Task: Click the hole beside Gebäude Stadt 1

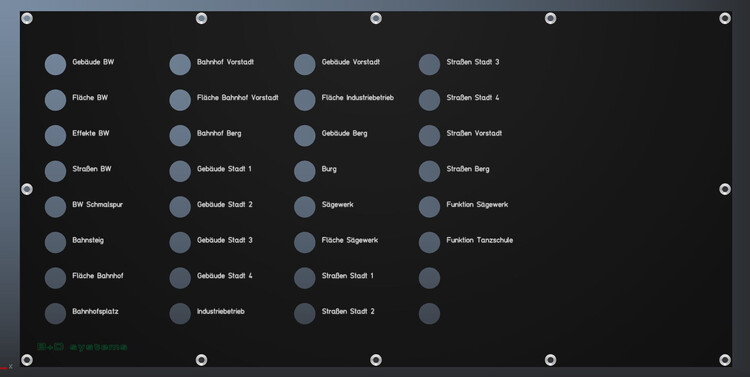Action: click(x=180, y=171)
